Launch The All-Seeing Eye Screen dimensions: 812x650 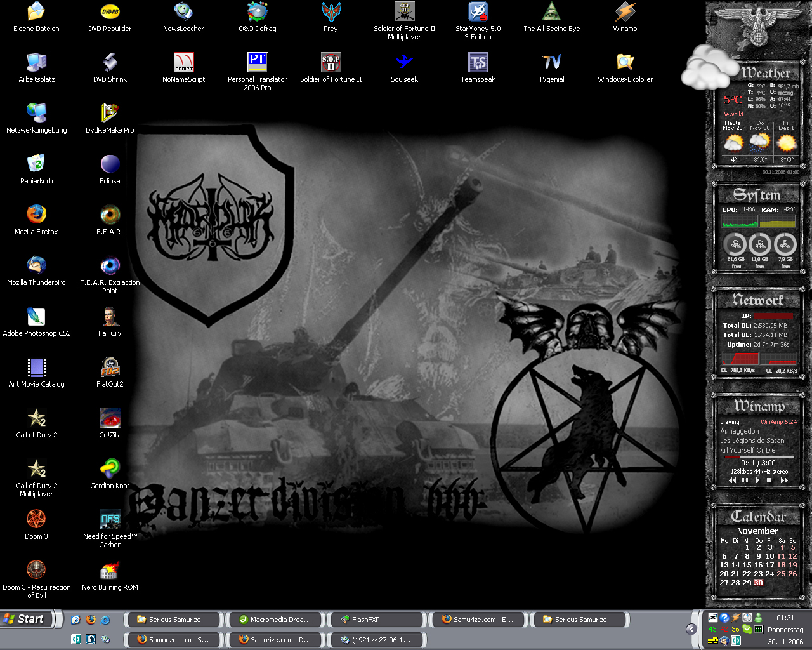(x=551, y=17)
